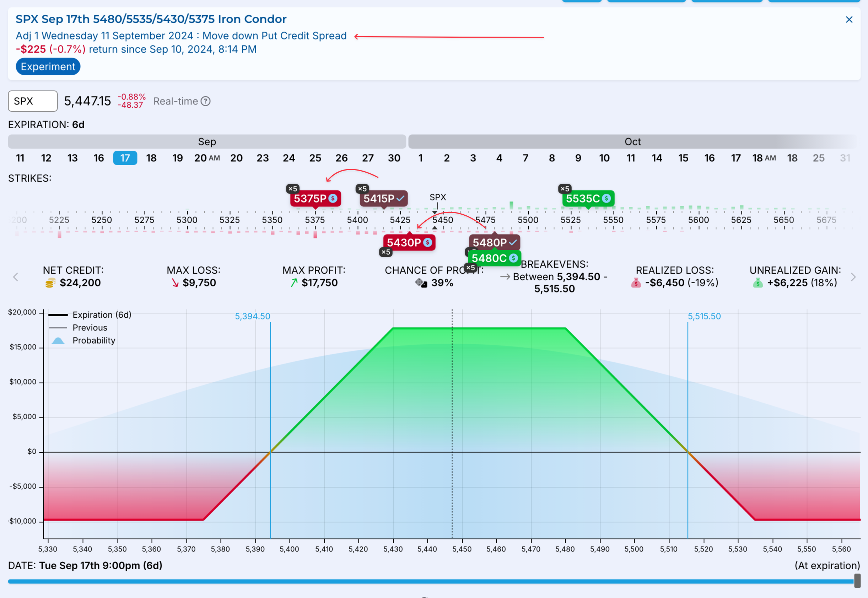Select expiration date Sep 23
Viewport: 868px width, 598px height.
[x=263, y=158]
